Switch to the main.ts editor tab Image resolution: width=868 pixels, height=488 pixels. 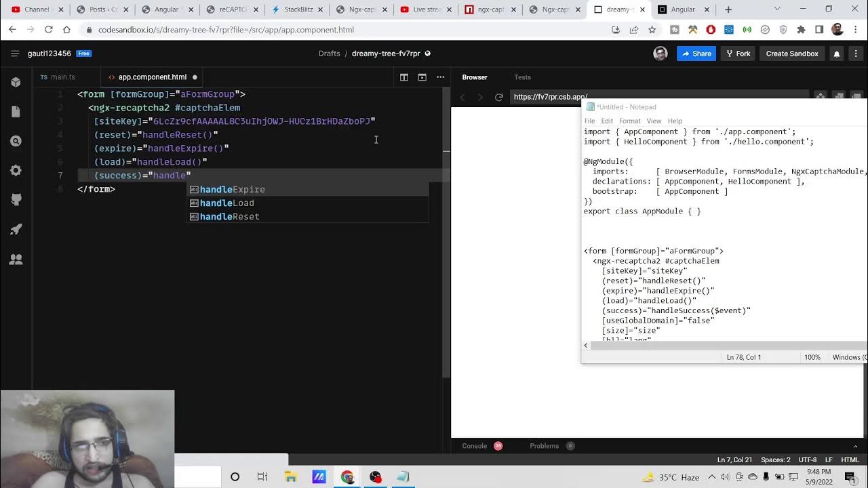(58, 77)
